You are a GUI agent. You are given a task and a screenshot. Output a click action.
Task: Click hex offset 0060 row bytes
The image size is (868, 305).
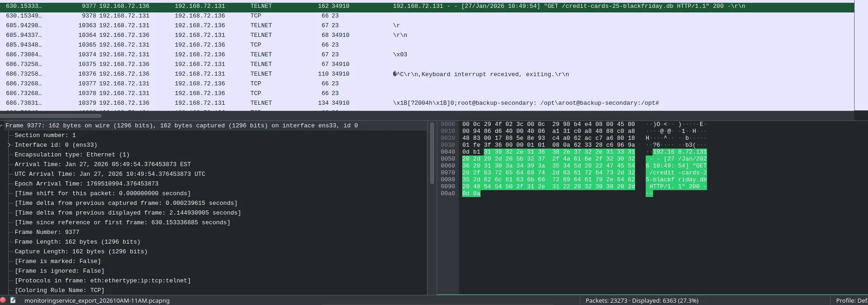click(548, 166)
